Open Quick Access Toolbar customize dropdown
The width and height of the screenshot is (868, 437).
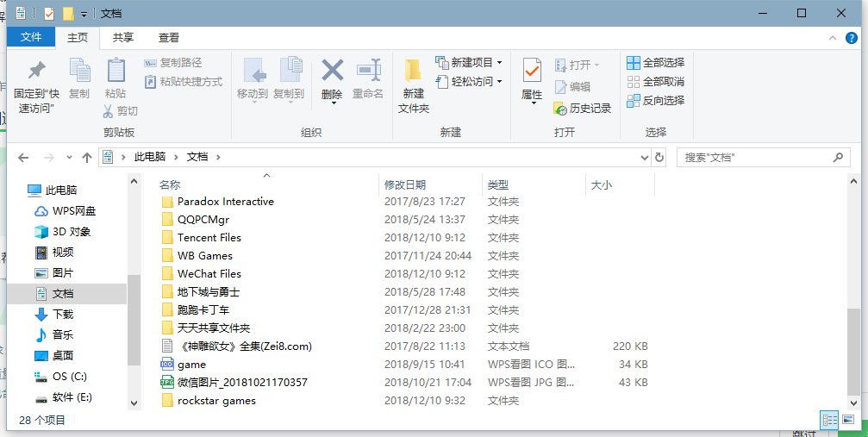[x=84, y=14]
